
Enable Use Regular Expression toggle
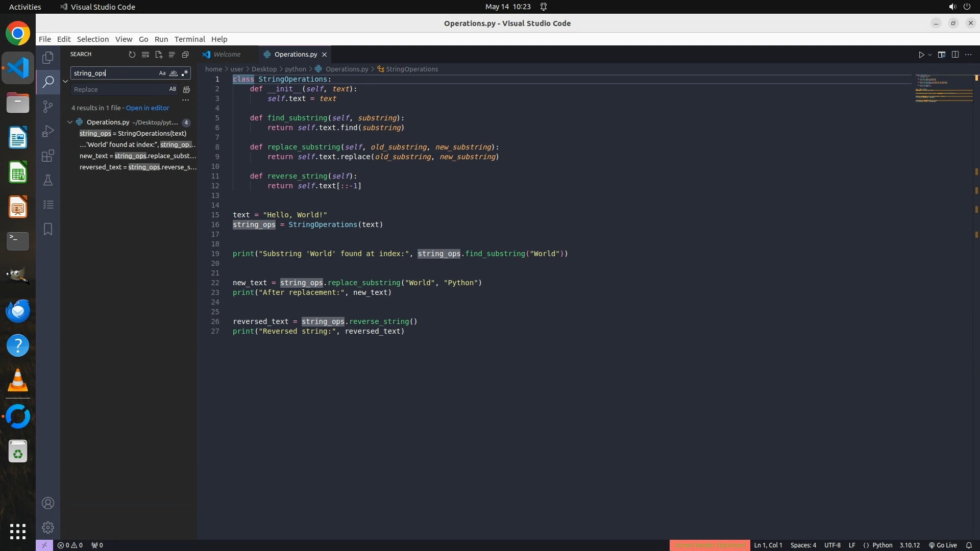coord(185,73)
